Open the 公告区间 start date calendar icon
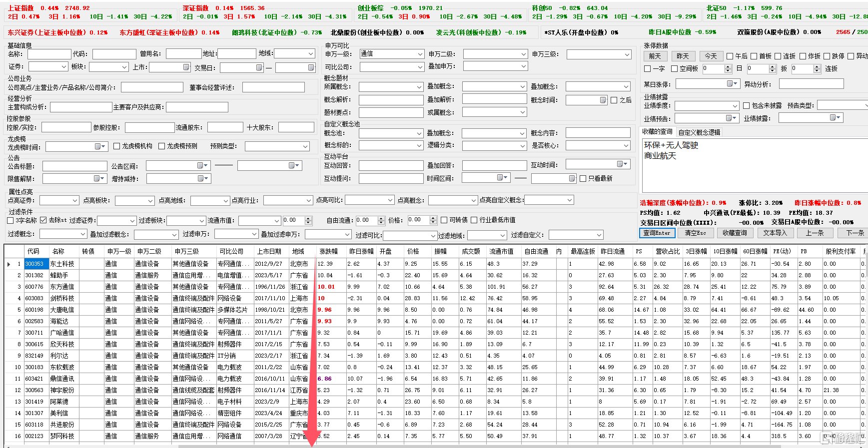868x448 pixels. [200, 165]
